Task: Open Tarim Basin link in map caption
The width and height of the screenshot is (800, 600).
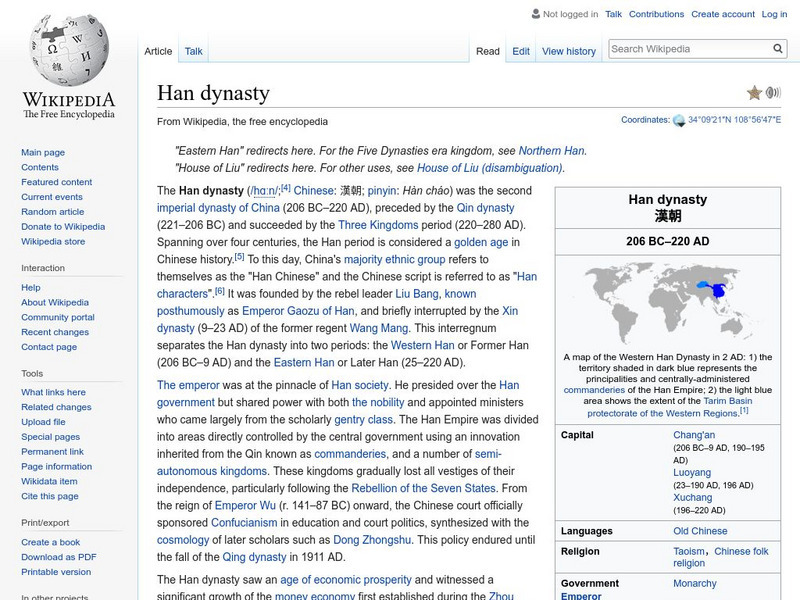Action: pos(728,401)
